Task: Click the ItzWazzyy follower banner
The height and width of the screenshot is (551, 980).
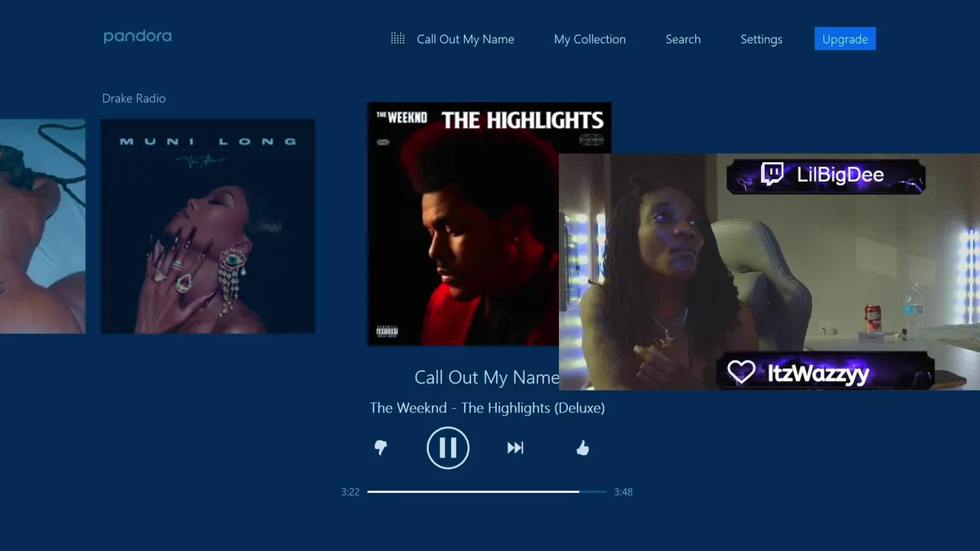Action: 825,371
